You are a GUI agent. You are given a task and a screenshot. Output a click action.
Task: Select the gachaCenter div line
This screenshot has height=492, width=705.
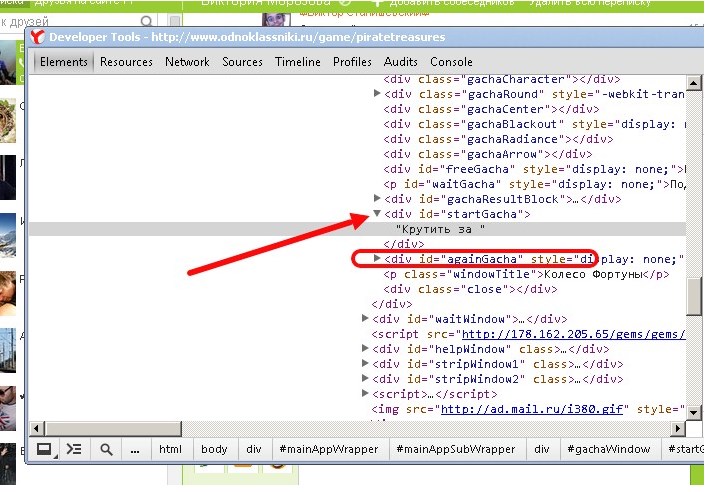491,109
